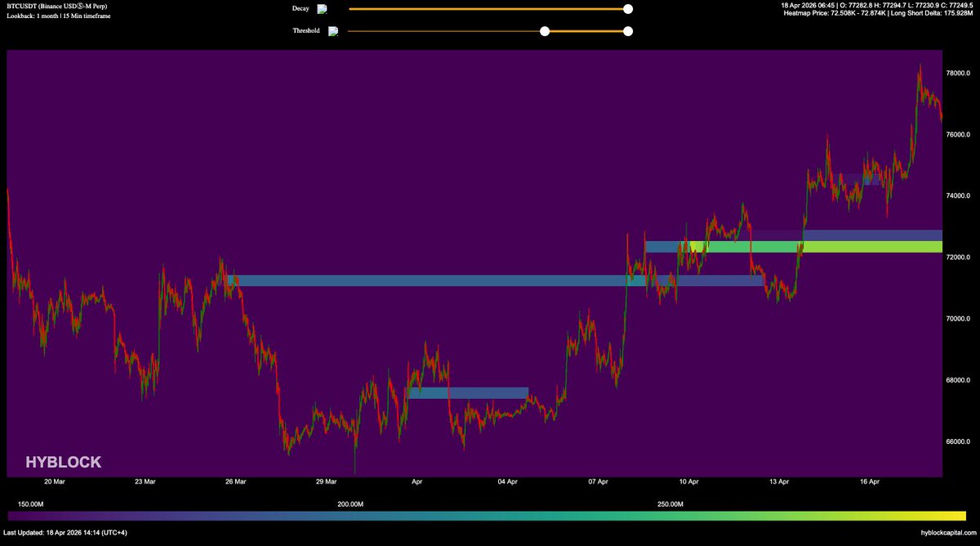This screenshot has width=980, height=546.
Task: Click the right Threshold slider handle
Action: point(628,31)
